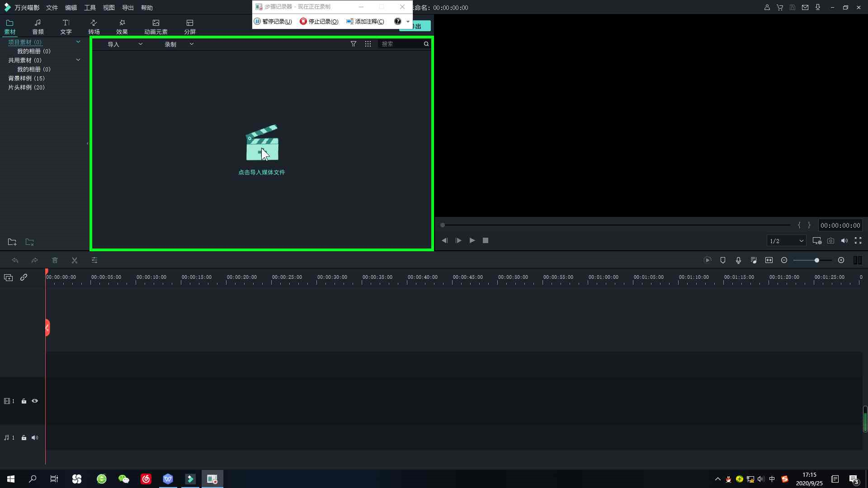Click the record voiceover microphone icon
868x488 pixels.
pyautogui.click(x=738, y=260)
